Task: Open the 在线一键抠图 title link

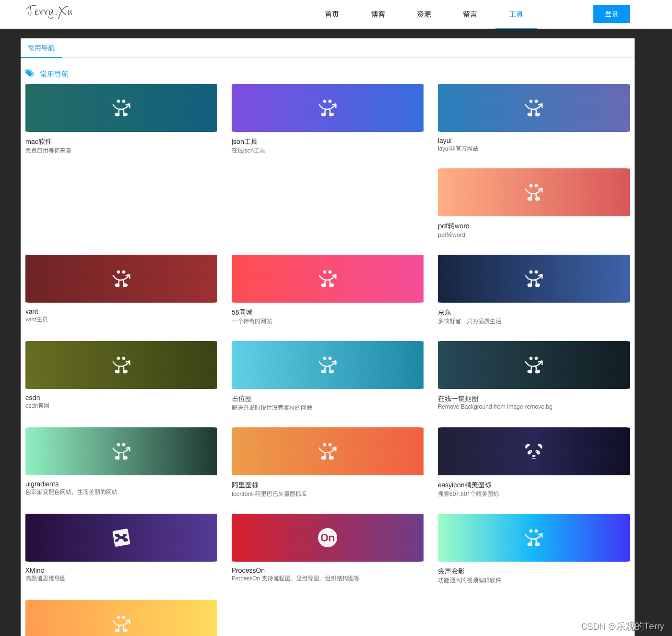Action: pos(458,399)
